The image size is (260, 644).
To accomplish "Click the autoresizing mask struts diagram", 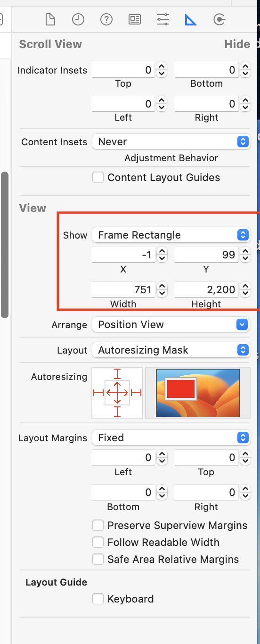I will pos(117,393).
